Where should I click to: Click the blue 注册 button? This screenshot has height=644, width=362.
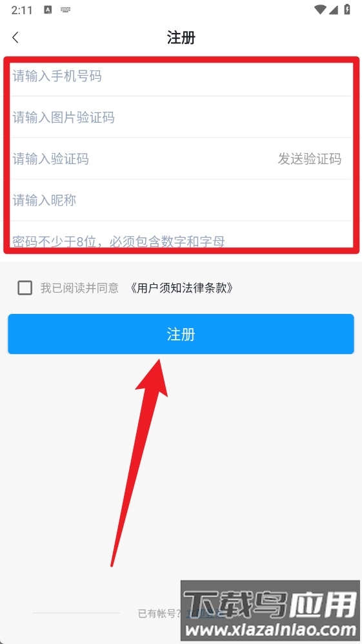click(x=181, y=334)
